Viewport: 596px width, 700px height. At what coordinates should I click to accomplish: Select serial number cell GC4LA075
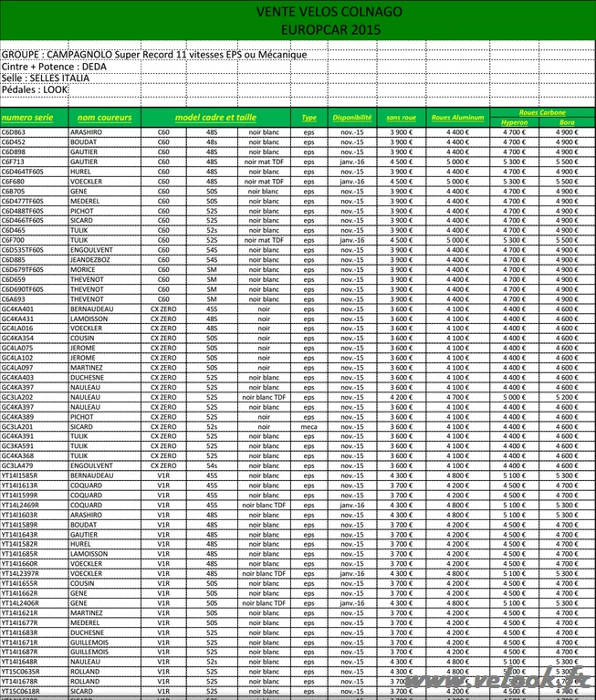point(17,348)
